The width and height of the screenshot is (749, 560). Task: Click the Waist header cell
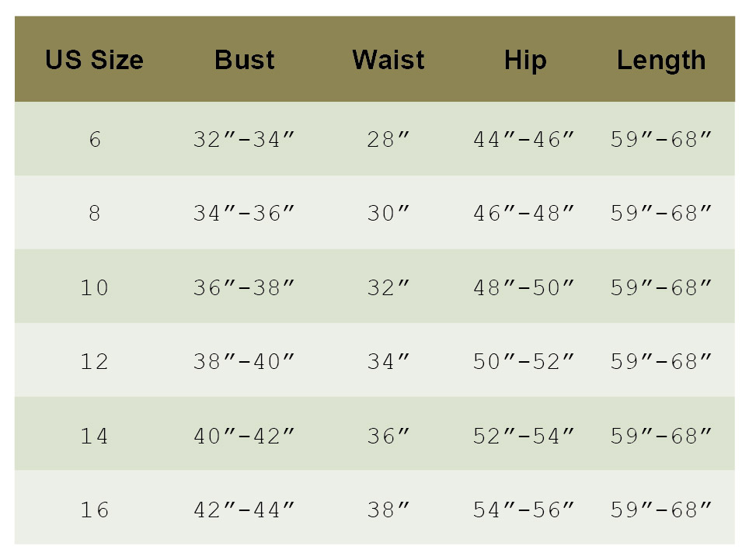coord(388,60)
